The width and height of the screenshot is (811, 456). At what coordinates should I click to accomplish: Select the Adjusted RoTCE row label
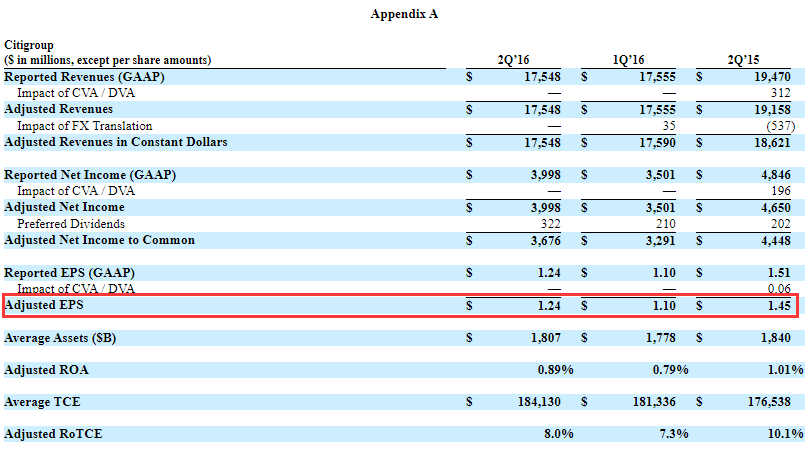click(x=53, y=434)
